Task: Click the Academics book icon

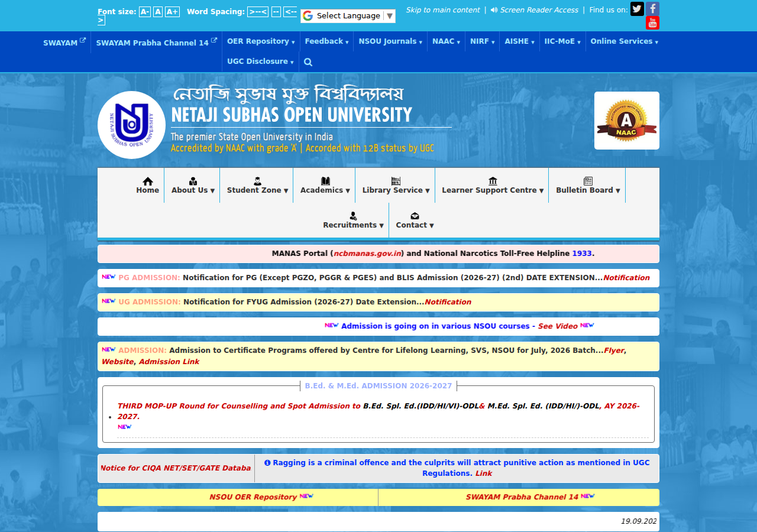Action: [x=325, y=181]
